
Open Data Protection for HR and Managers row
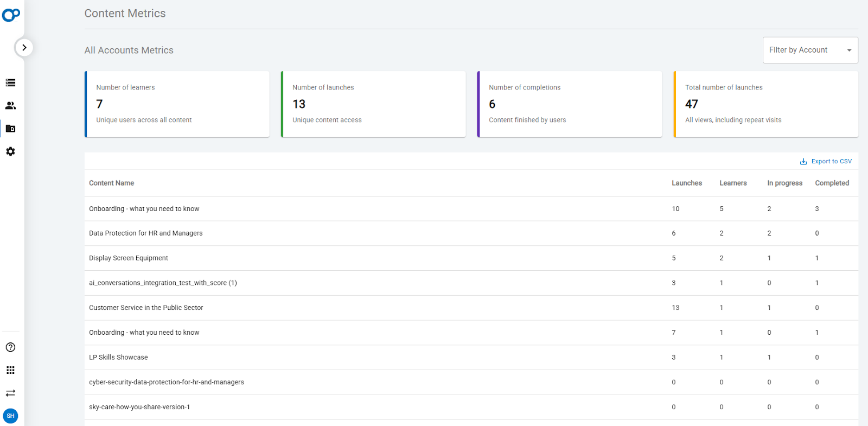[x=471, y=233]
